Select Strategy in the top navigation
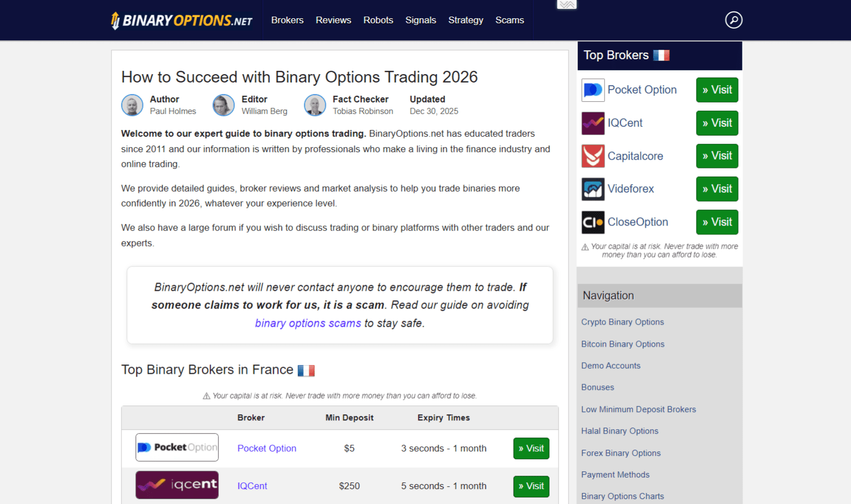This screenshot has width=851, height=504. pos(465,20)
